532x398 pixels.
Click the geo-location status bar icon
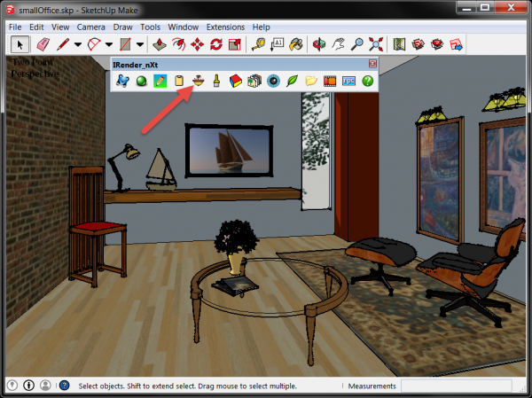click(12, 385)
